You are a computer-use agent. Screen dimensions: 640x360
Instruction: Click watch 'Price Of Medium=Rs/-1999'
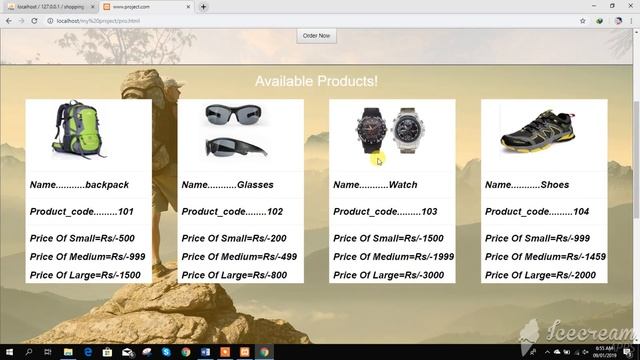[393, 257]
